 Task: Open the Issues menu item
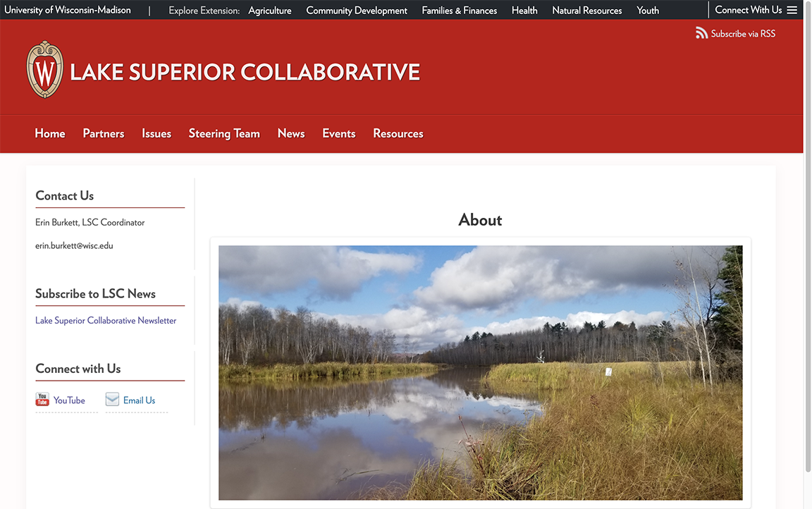pos(156,133)
